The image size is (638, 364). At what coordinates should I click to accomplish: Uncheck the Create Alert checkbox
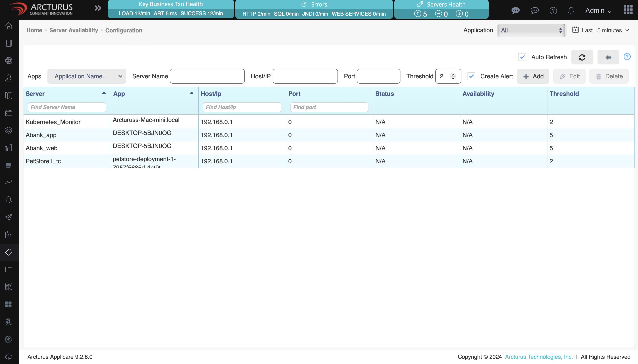coord(471,76)
